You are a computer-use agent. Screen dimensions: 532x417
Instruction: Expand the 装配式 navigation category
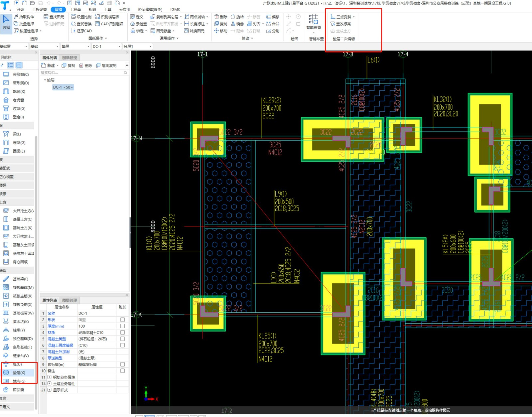(x=17, y=168)
